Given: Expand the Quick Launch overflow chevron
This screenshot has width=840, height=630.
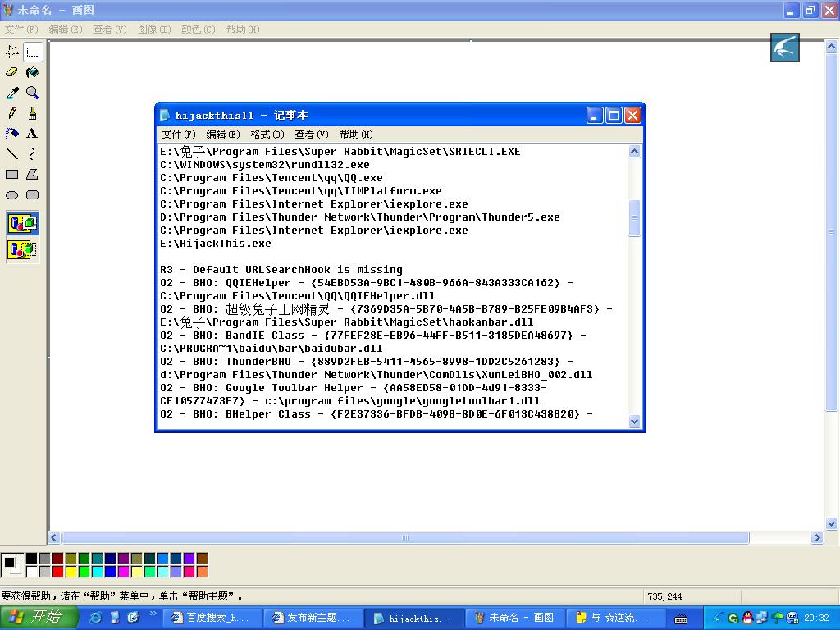Looking at the screenshot, I should (153, 614).
